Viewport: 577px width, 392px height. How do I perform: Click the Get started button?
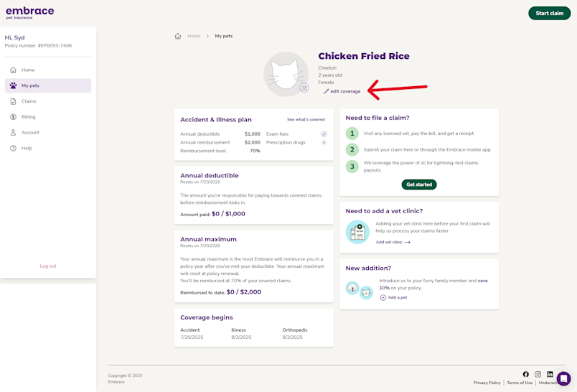click(419, 185)
